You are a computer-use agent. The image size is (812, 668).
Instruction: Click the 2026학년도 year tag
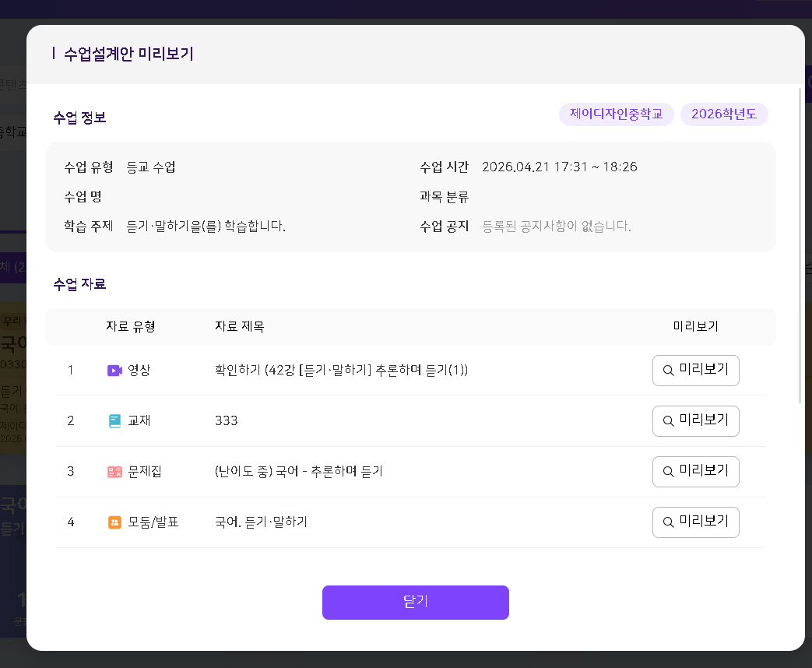[724, 114]
